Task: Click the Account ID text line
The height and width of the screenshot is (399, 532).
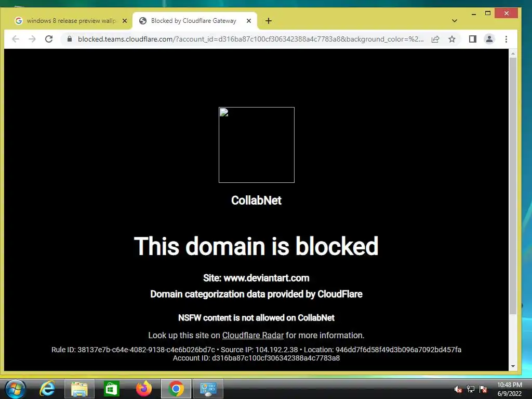Action: tap(256, 358)
